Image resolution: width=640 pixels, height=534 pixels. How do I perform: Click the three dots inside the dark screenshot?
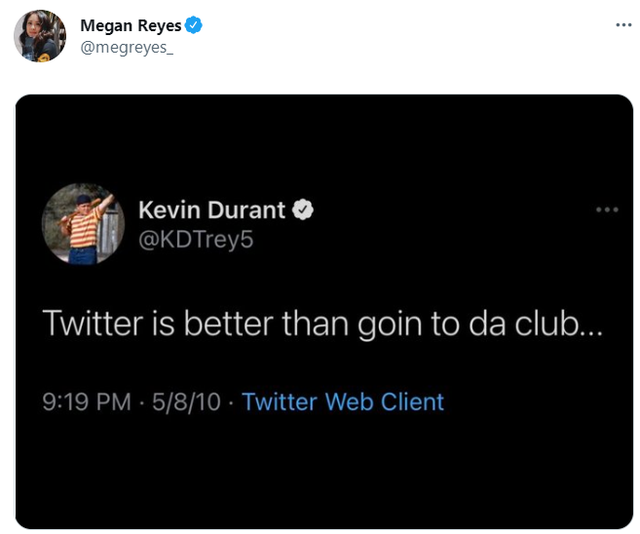[606, 210]
